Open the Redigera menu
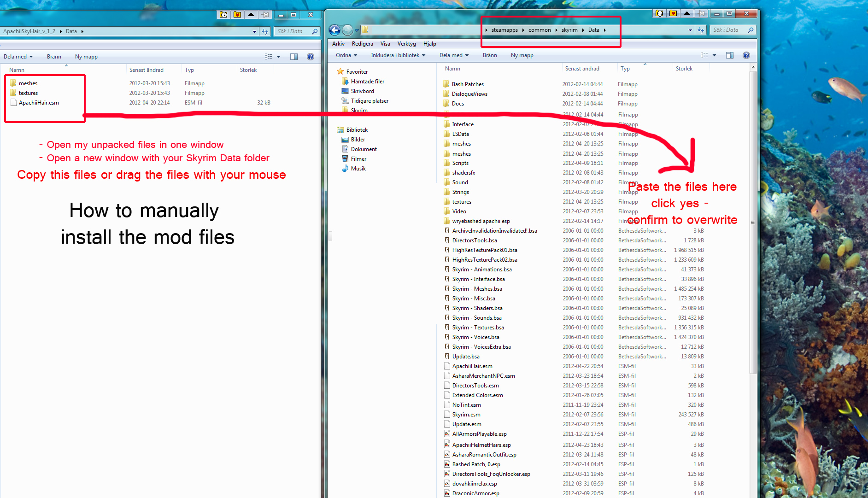Viewport: 868px width, 498px height. coord(362,44)
